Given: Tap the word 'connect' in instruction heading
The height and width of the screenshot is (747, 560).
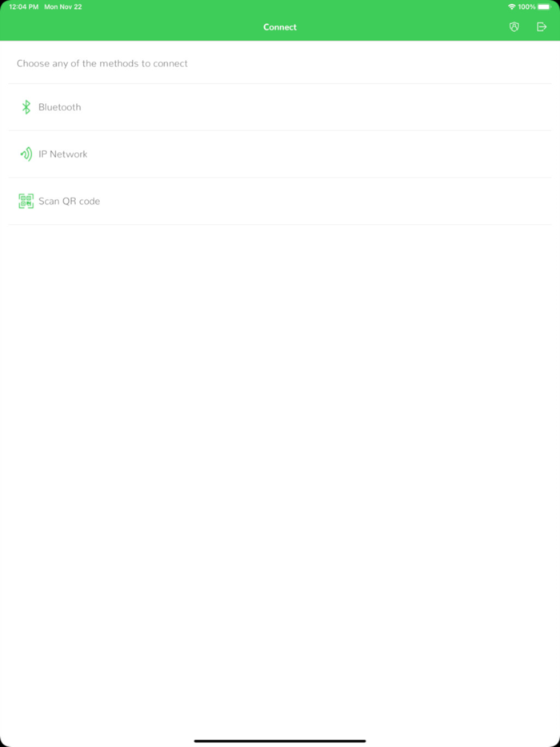Looking at the screenshot, I should click(170, 63).
